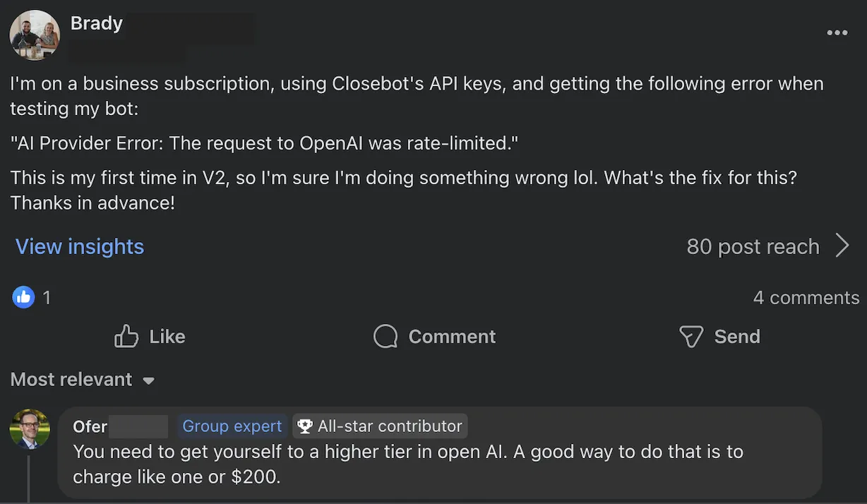Open the Comment speech bubble icon
The width and height of the screenshot is (867, 504).
(385, 337)
